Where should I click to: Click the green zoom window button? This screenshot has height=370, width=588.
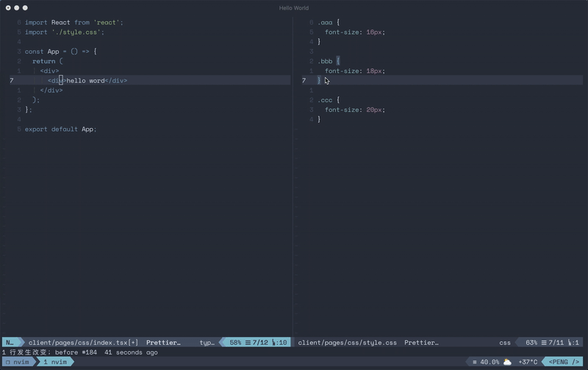pos(25,8)
